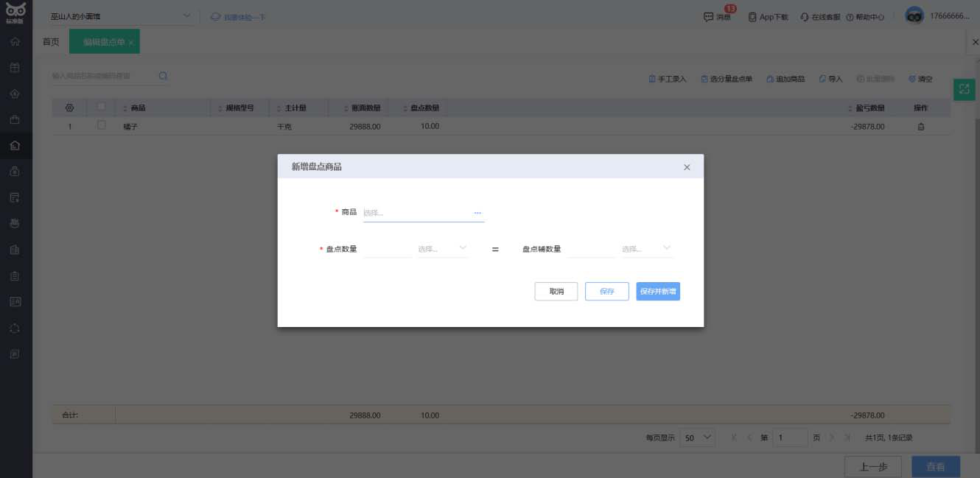Switch to the 首页 tab

51,42
